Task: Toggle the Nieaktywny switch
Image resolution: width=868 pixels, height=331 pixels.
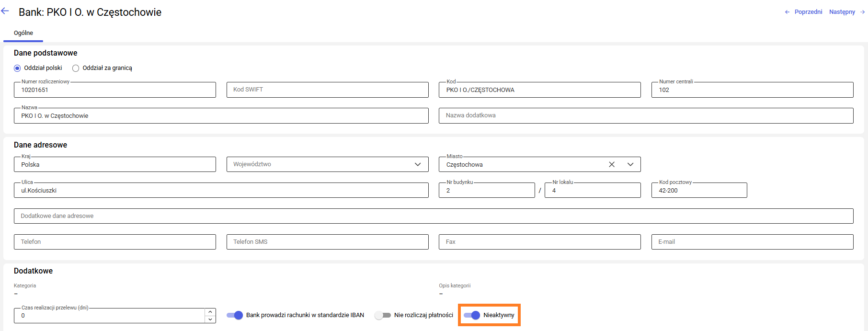Action: (x=472, y=315)
